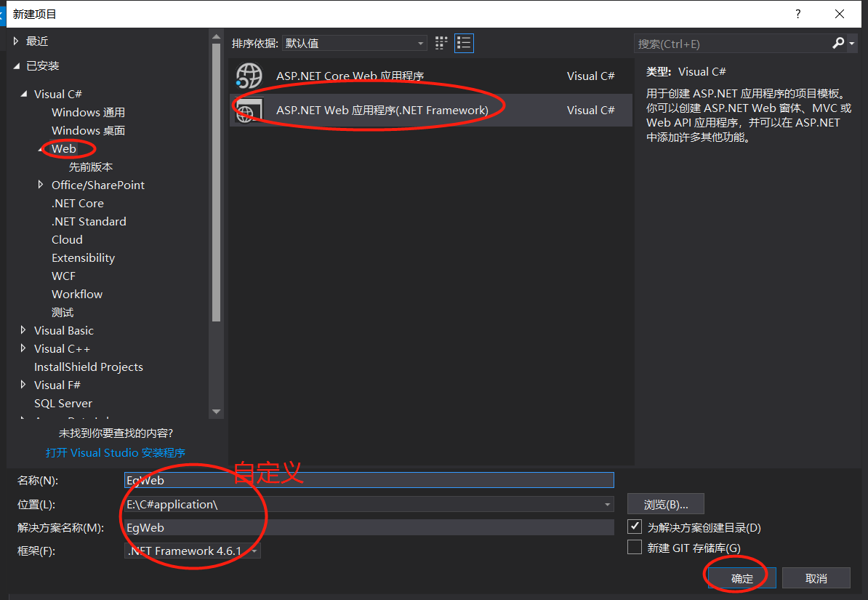
Task: Expand the Office/SharePoint node
Action: point(41,185)
